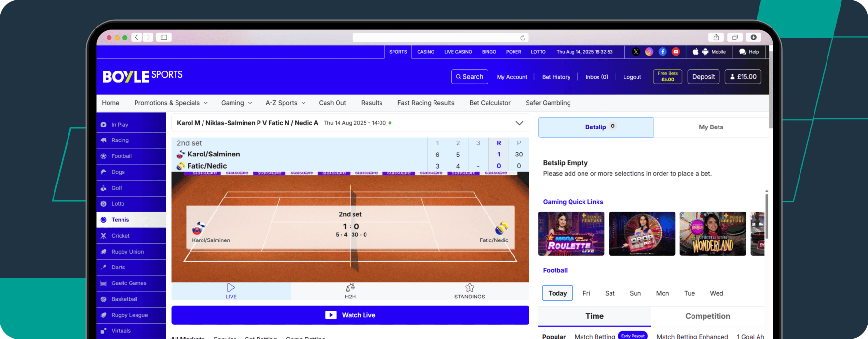Select the Sat day filter

click(610, 293)
